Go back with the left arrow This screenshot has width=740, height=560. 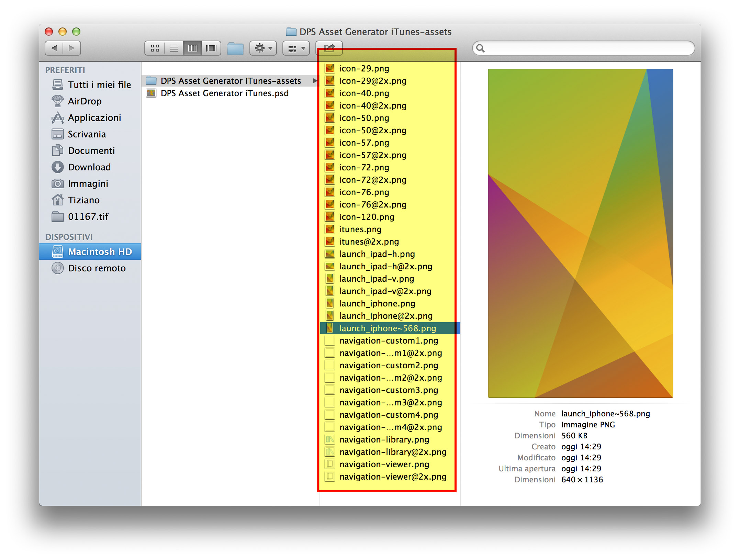click(54, 48)
